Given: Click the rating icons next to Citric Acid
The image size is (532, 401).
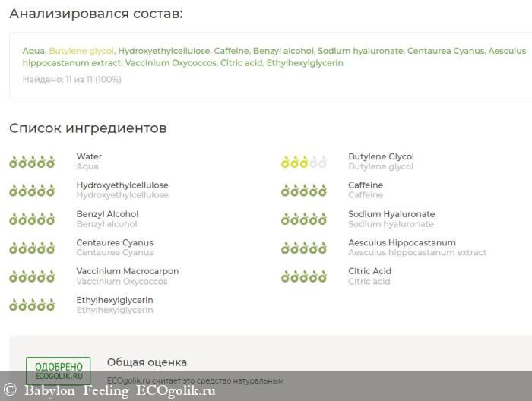Looking at the screenshot, I should click(304, 276).
